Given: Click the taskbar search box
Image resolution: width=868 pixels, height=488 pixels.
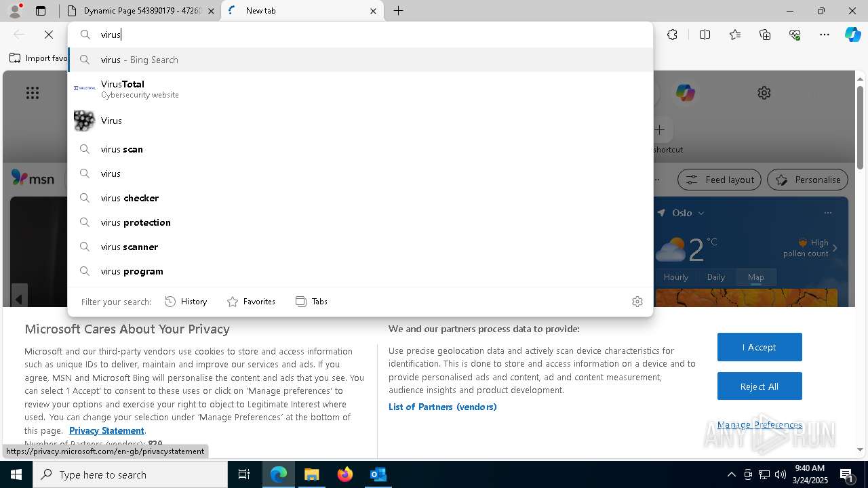Looking at the screenshot, I should click(x=130, y=474).
